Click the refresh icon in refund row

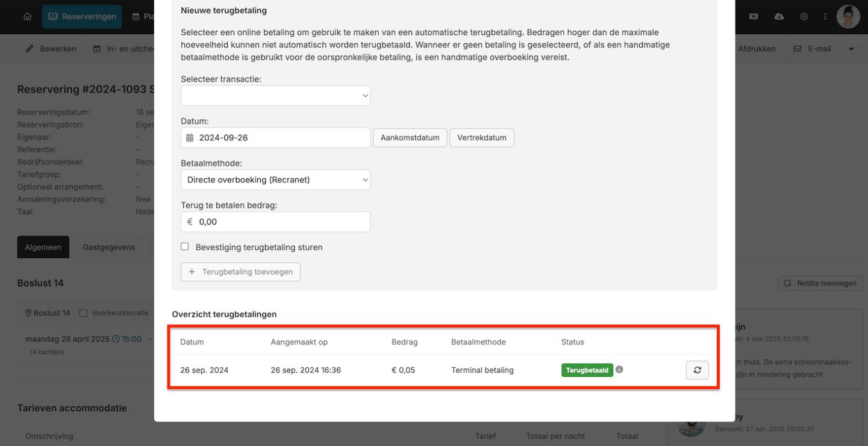tap(697, 370)
